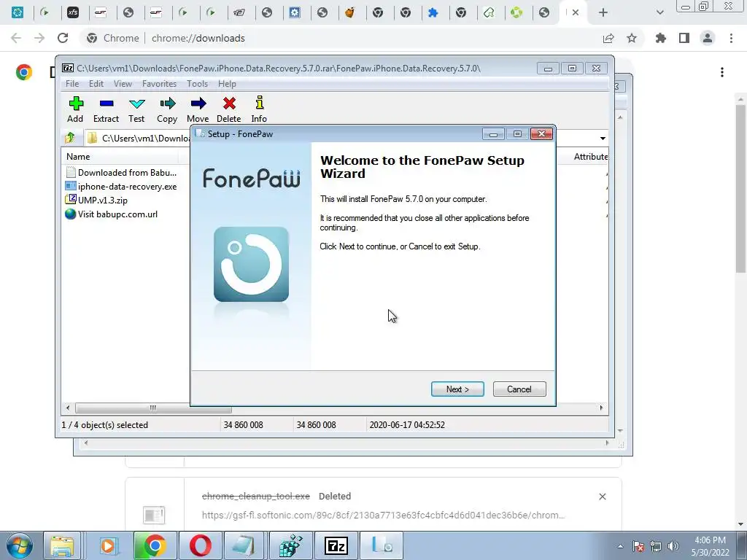Click the right arrow of the 7-Zip horizontal scrollbar
Screen dimensions: 747x560
[601, 408]
